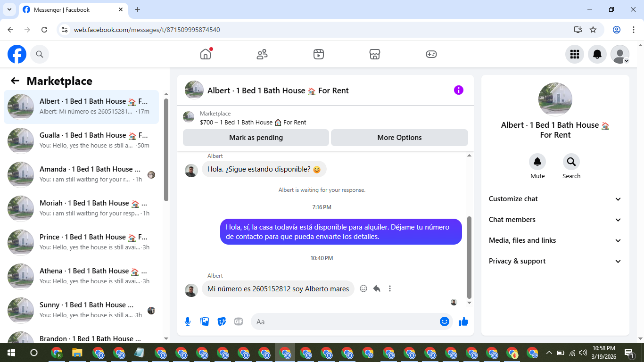Click the conversation list scrollbar
644x362 pixels.
click(166, 149)
